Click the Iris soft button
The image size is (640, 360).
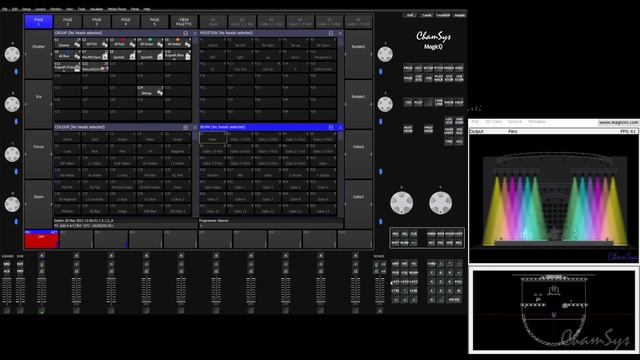(x=38, y=104)
